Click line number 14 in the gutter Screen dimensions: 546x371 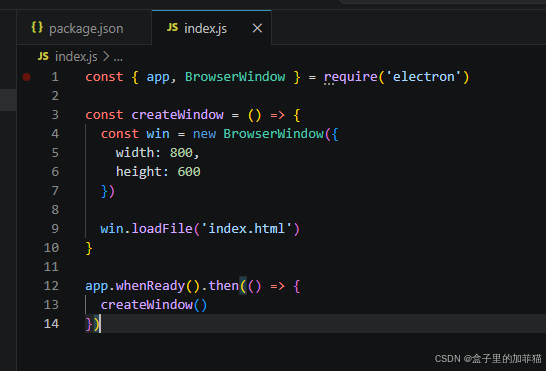point(51,324)
